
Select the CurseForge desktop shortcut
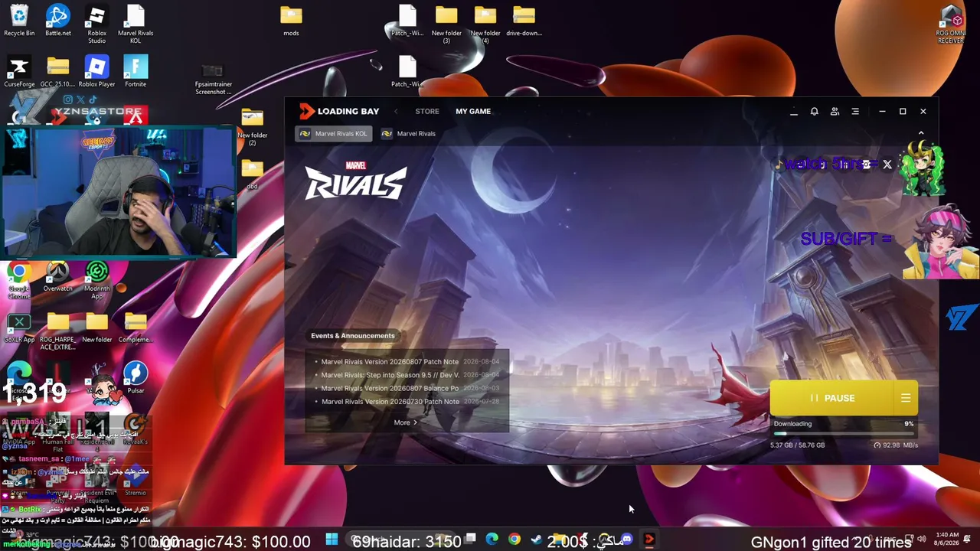tap(19, 72)
